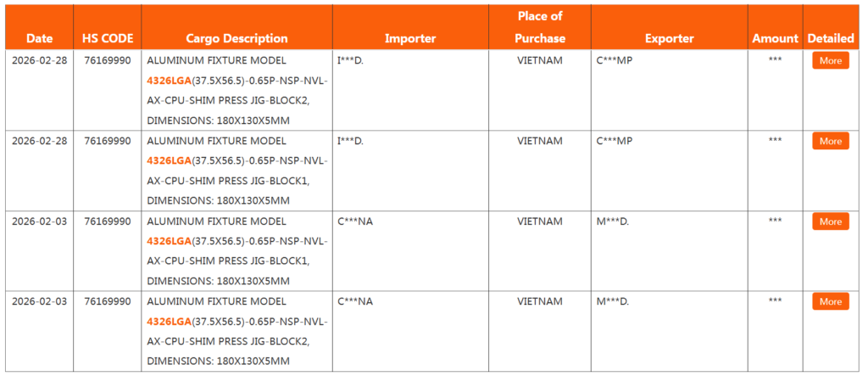Select the HS CODE column header
The width and height of the screenshot is (868, 376).
[x=108, y=38]
